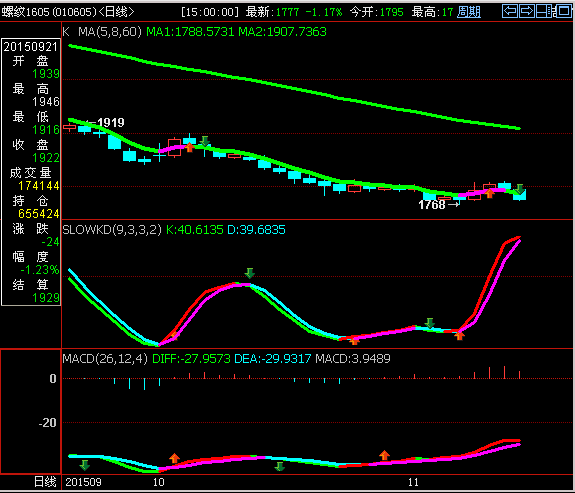
Task: Click the 20150921 date in info panel
Action: tap(30, 47)
